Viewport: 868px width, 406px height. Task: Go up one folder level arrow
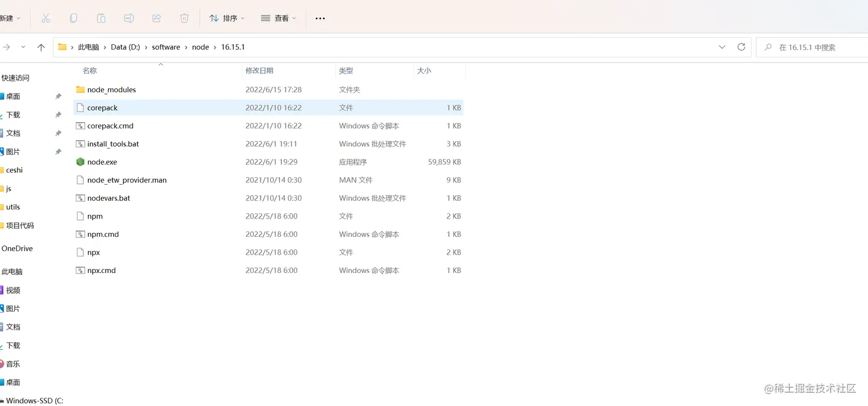[41, 48]
